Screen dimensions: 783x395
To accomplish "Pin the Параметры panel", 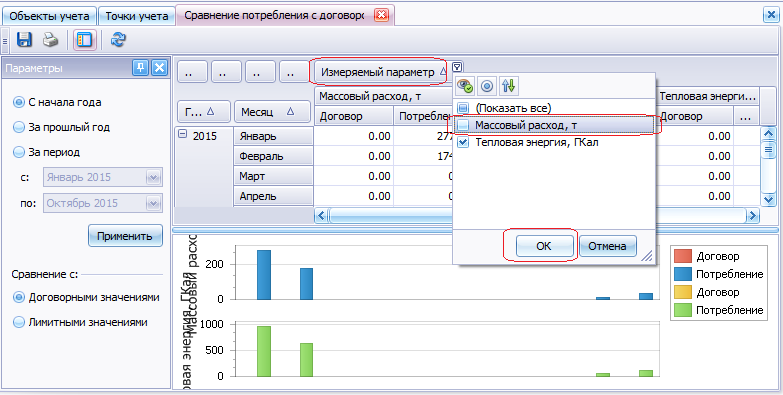I will click(x=140, y=68).
